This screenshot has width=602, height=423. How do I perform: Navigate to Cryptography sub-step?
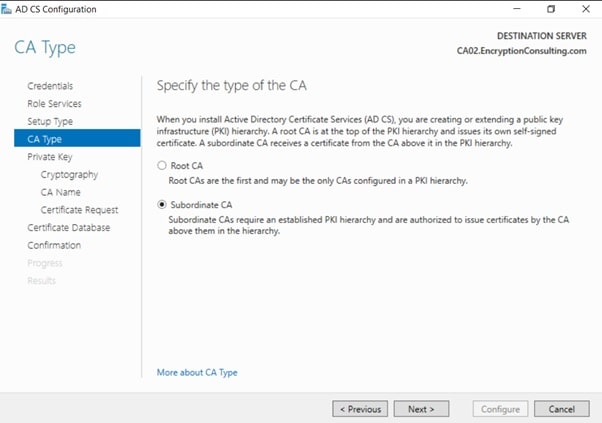[69, 175]
